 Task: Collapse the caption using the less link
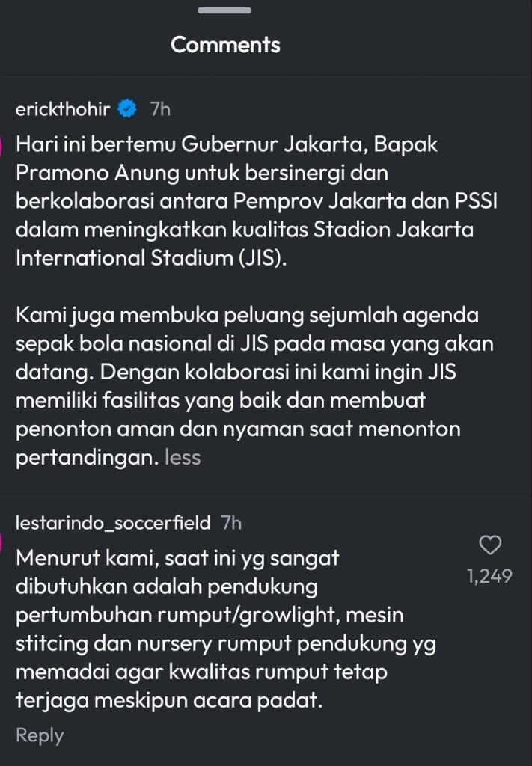pos(183,457)
